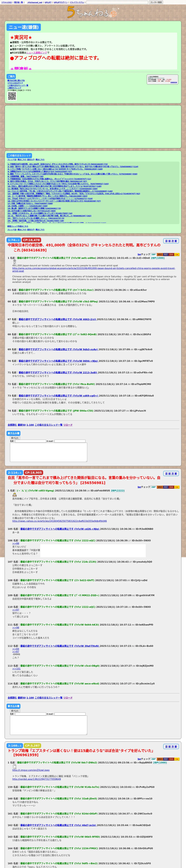The height and width of the screenshot is (868, 186).
Task: Focus the E-mail field under the 自民 thread
Action: [70, 714]
